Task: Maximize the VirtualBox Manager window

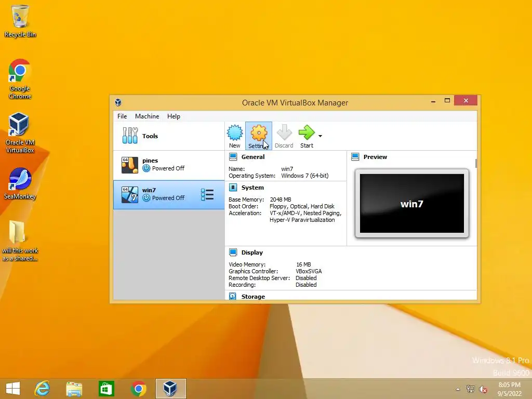Action: click(x=447, y=100)
